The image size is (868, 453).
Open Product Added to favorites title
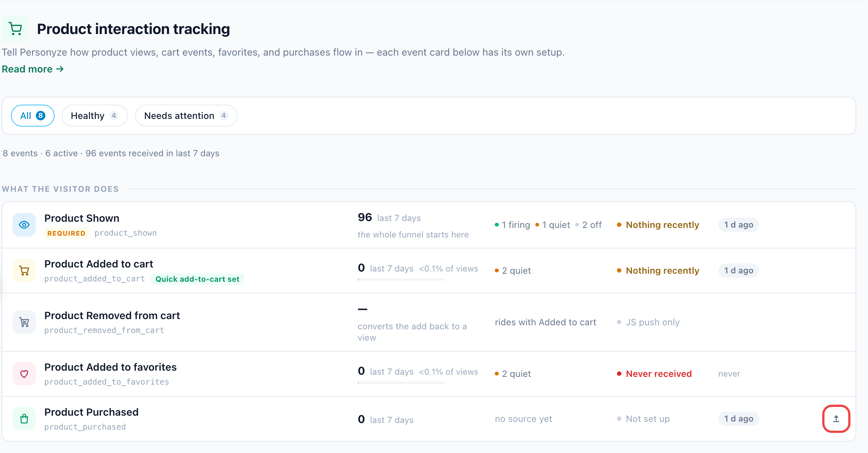coord(111,367)
